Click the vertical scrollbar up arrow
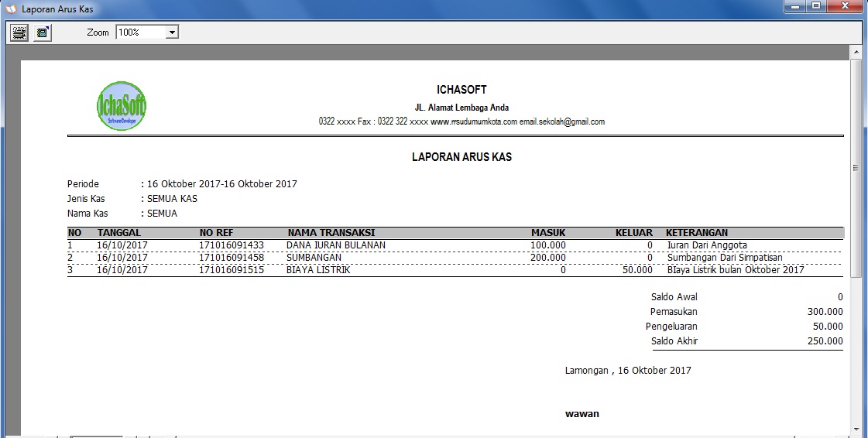This screenshot has height=438, width=868. pyautogui.click(x=856, y=52)
